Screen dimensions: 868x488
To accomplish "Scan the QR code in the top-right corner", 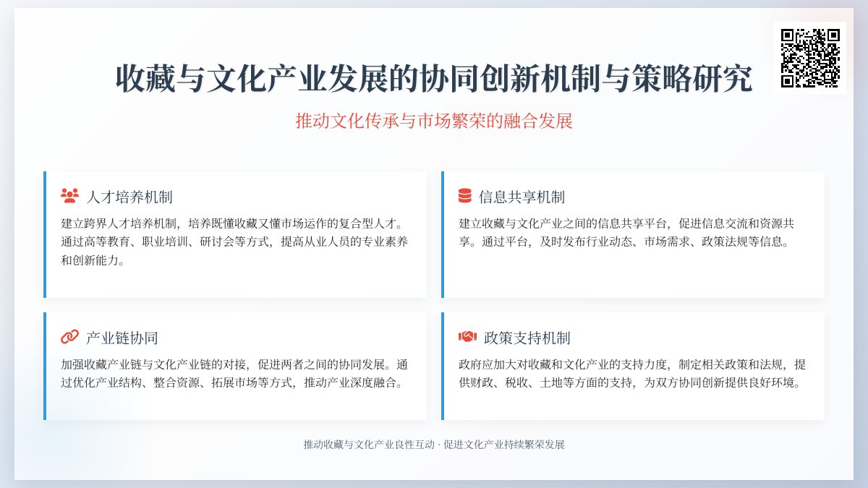I will click(810, 58).
